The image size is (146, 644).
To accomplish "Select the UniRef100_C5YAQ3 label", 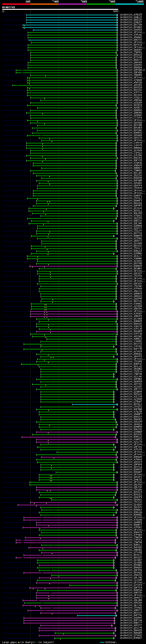I will click(x=131, y=607).
